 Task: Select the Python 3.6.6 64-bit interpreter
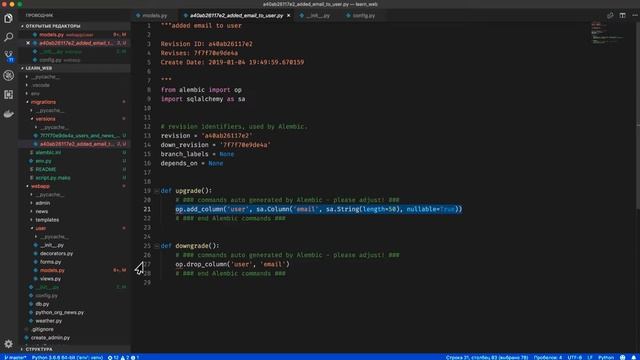pyautogui.click(x=67, y=357)
